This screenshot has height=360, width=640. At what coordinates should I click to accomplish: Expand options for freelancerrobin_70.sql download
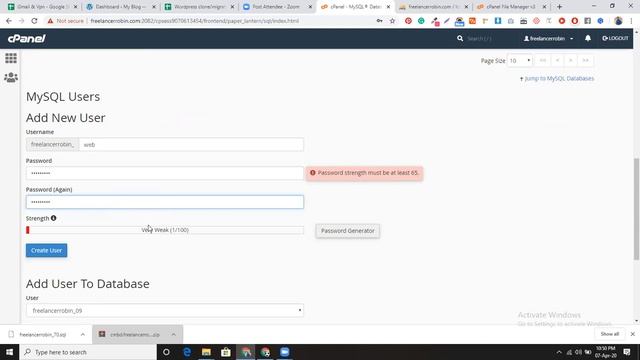(83, 335)
